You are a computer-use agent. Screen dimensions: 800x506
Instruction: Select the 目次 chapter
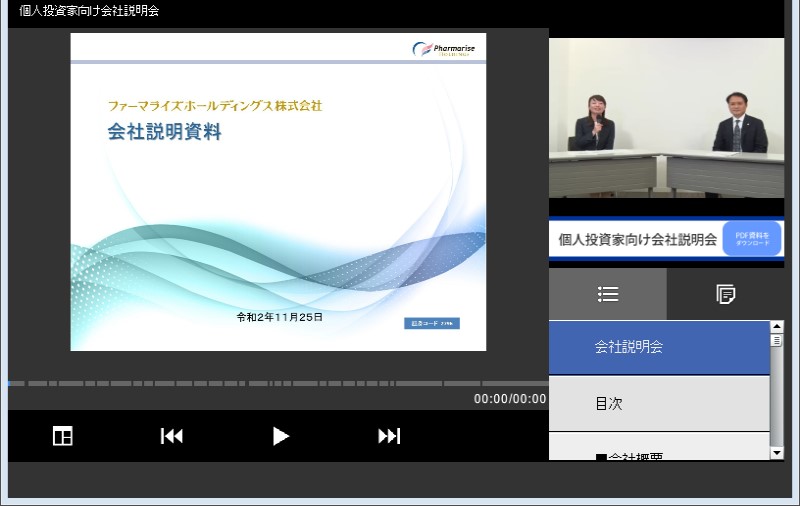point(659,403)
